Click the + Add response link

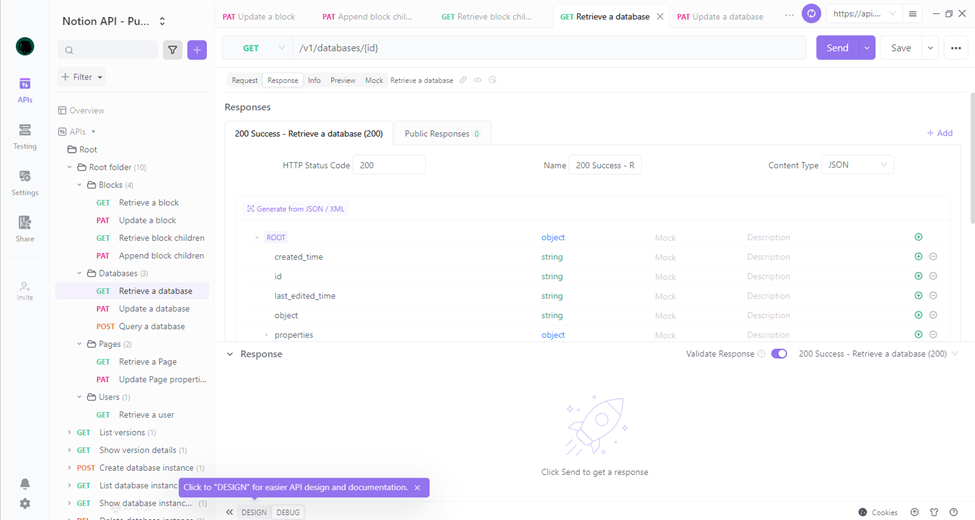940,133
